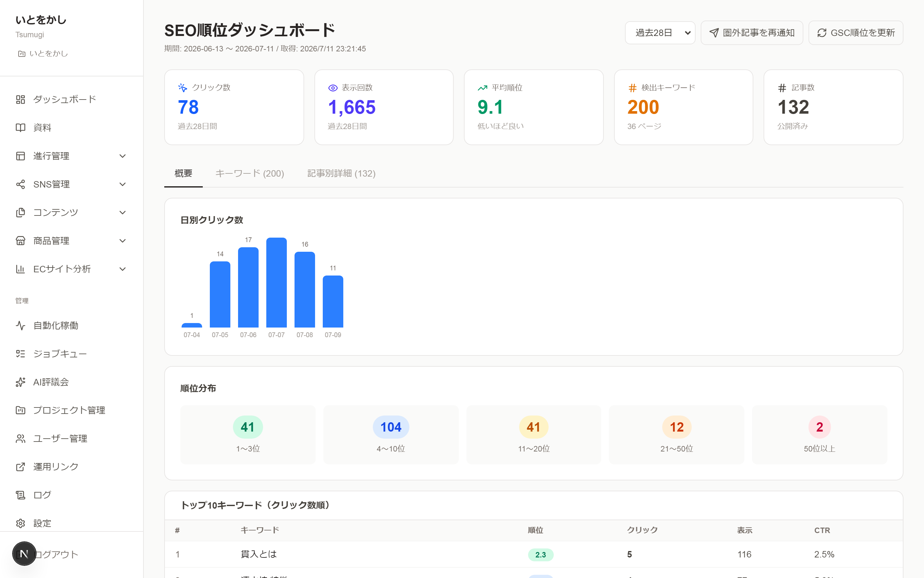Click the 表示回数 eye icon
Viewport: 924px width, 578px height.
(333, 88)
